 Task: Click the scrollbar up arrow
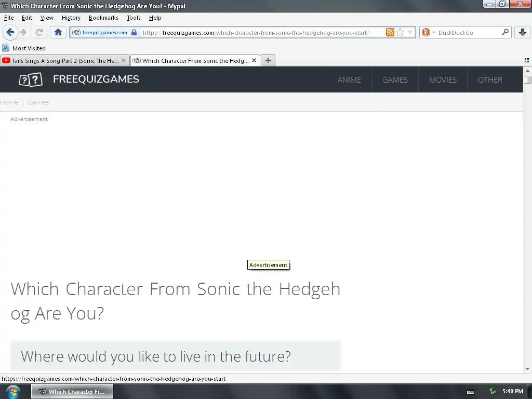pos(527,71)
